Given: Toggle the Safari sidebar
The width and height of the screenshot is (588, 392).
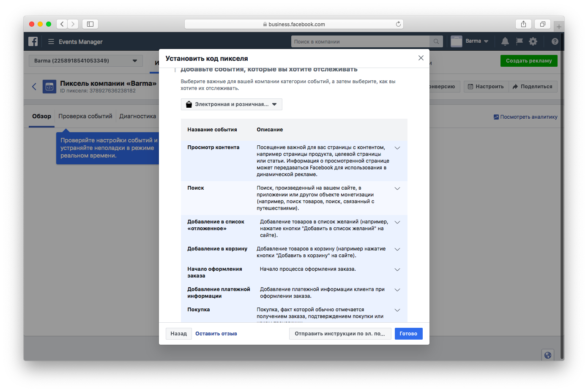Looking at the screenshot, I should click(x=90, y=24).
